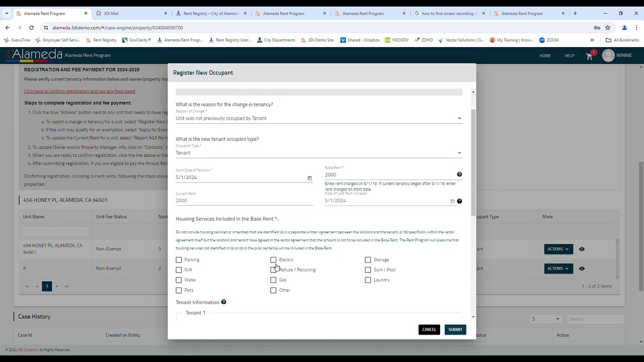Click the Tenant Information help icon

tap(223, 302)
